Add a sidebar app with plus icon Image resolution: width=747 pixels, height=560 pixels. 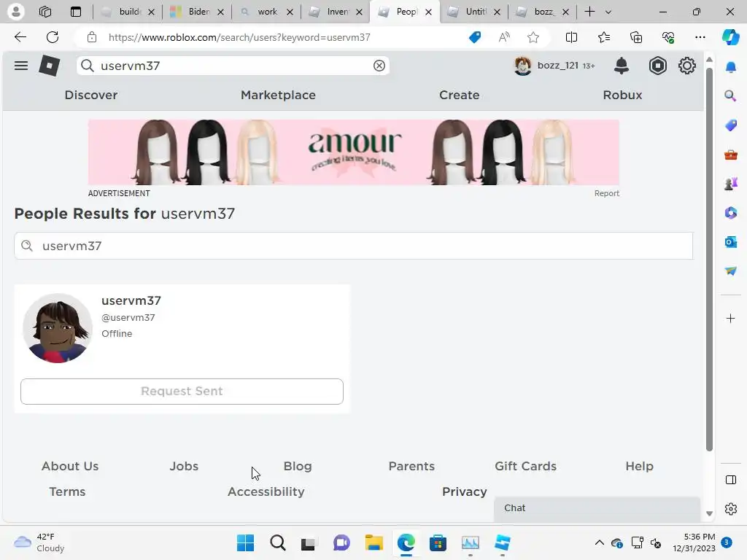tap(731, 318)
